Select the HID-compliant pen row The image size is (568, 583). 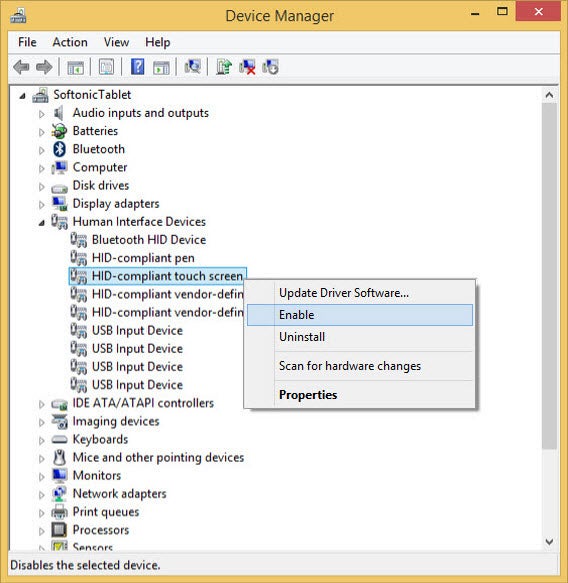132,258
